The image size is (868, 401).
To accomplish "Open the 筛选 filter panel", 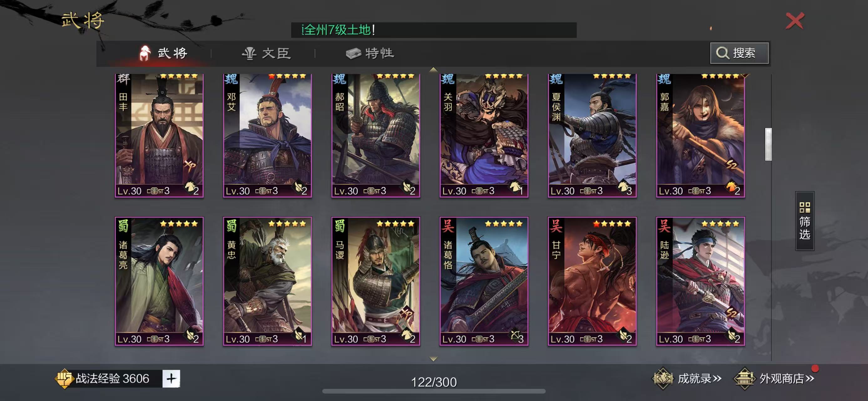I will [805, 221].
